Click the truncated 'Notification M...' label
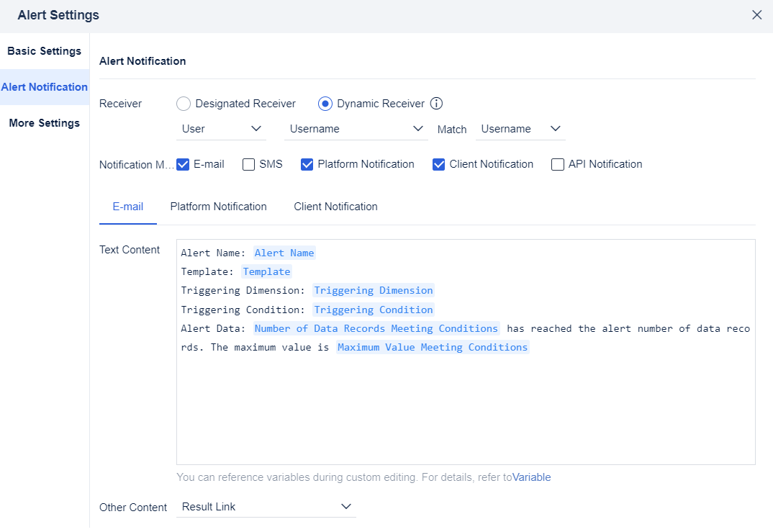Screen dimensions: 773x532 pos(137,165)
